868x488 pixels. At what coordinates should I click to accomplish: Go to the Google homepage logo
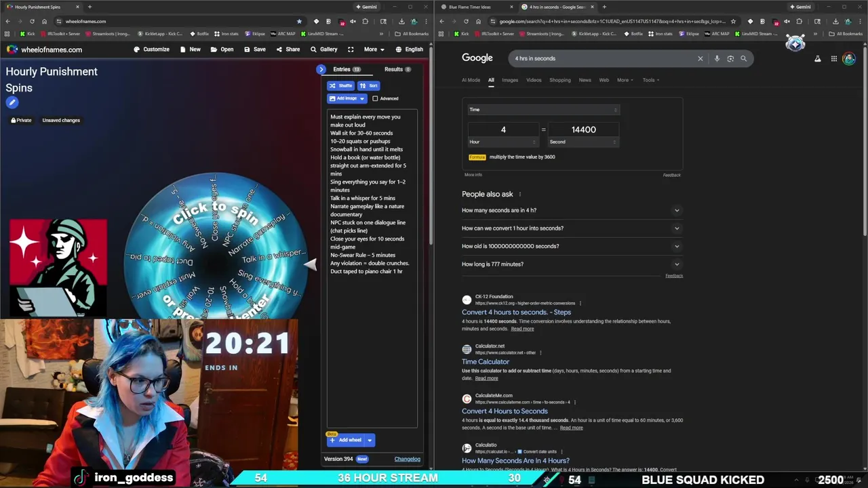(x=477, y=58)
